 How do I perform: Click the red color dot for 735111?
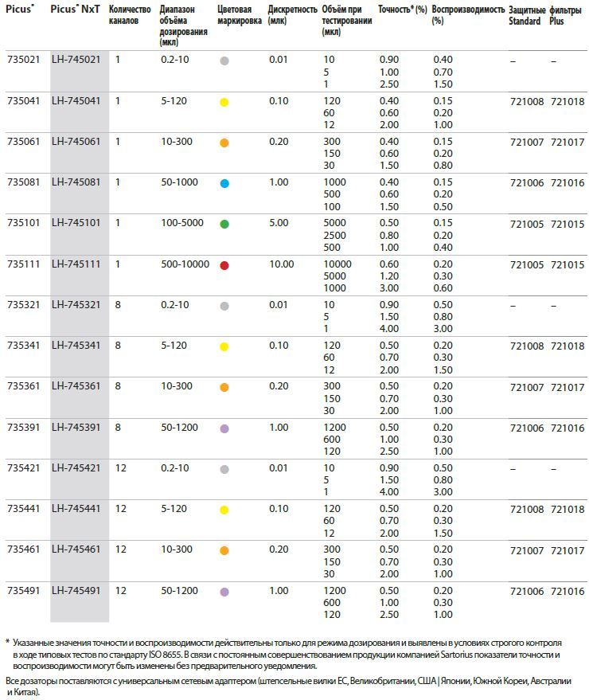[x=224, y=265]
